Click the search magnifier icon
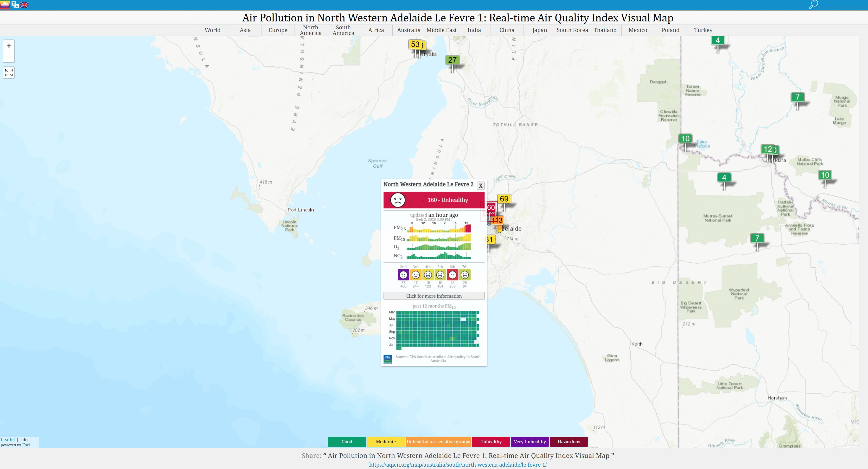Image resolution: width=868 pixels, height=469 pixels. (813, 4)
